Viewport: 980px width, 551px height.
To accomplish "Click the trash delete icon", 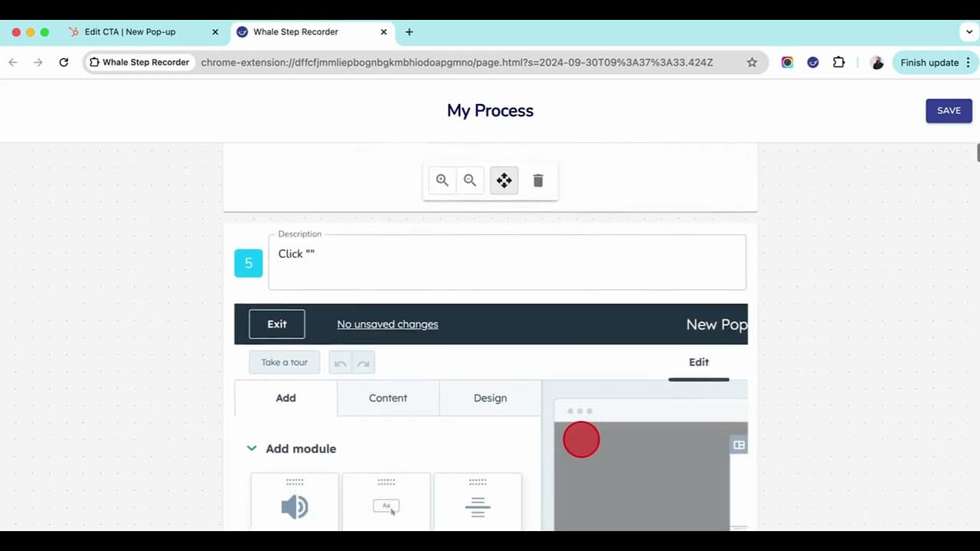I will 538,181.
